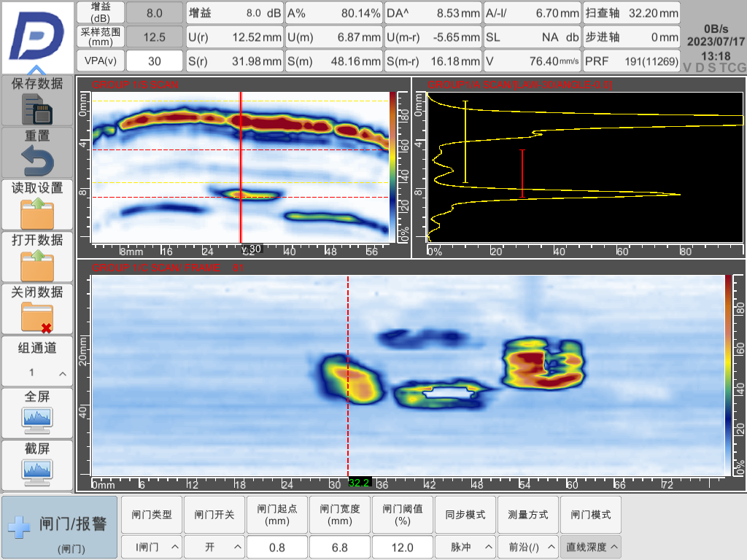Image resolution: width=747 pixels, height=560 pixels.
Task: Open the gate mode dropdown 直线深度
Action: point(591,546)
